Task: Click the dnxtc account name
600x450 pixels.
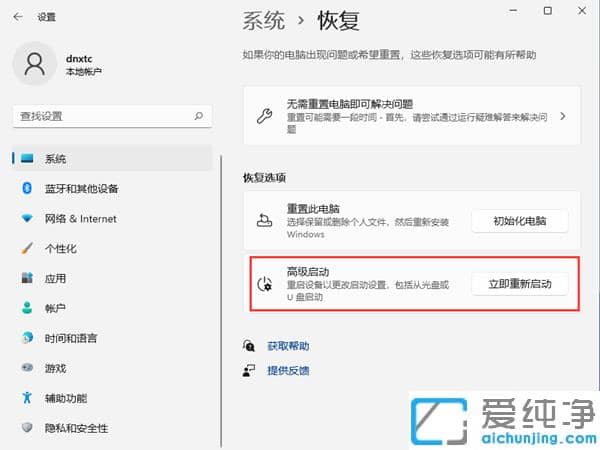Action: pos(79,59)
